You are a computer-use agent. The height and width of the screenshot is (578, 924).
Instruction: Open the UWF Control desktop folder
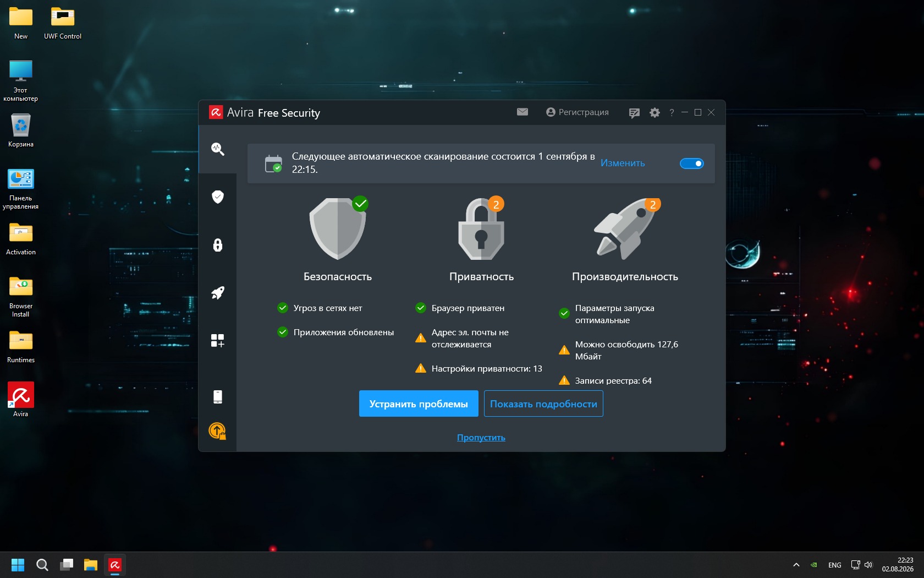pos(63,23)
